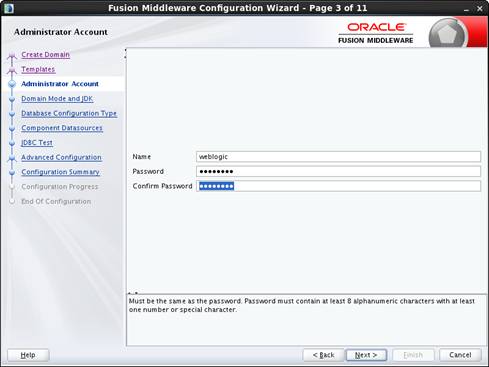Click the Administrator Account step bullet icon

(x=12, y=84)
